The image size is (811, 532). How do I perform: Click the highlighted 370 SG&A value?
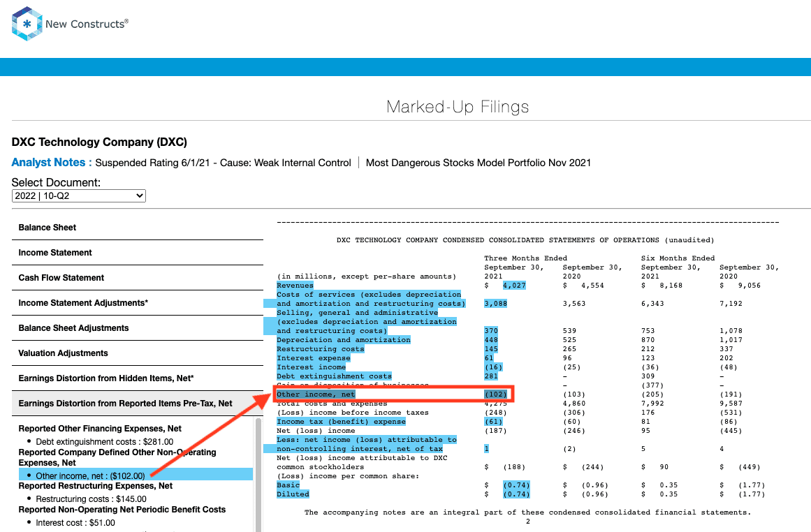pyautogui.click(x=491, y=331)
